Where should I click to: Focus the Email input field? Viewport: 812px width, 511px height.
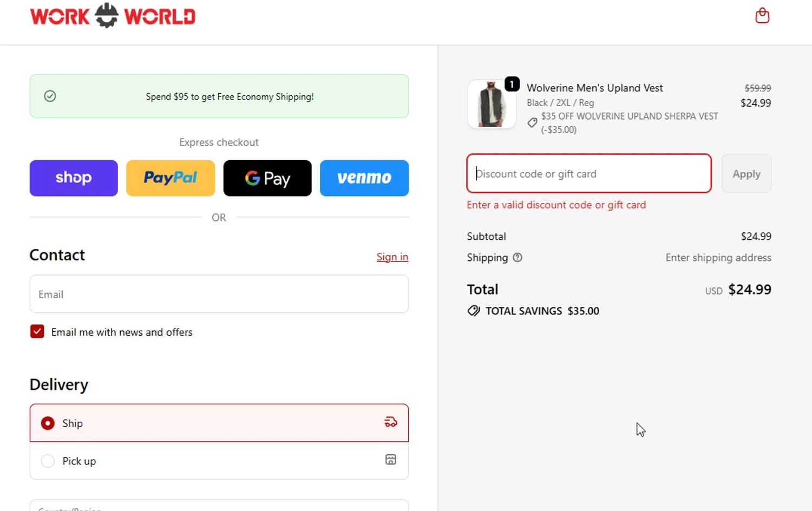point(219,294)
